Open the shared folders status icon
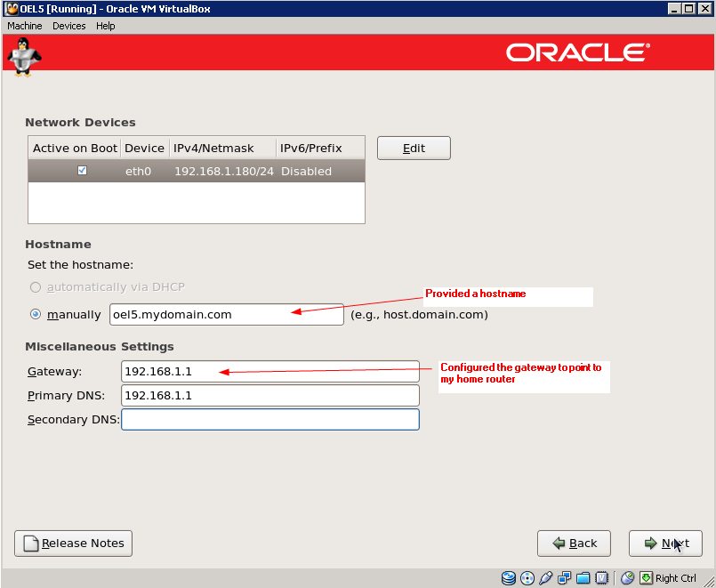 pyautogui.click(x=583, y=578)
